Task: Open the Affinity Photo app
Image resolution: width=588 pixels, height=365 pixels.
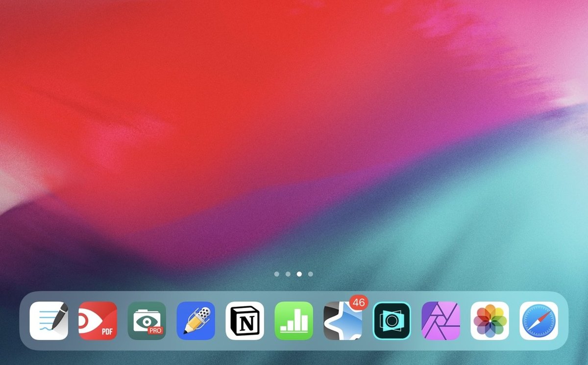Action: pyautogui.click(x=441, y=321)
